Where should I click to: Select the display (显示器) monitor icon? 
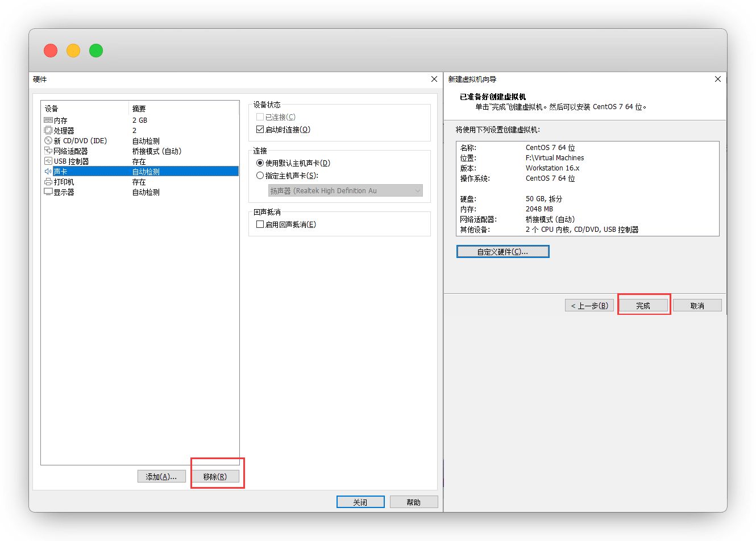[x=48, y=192]
